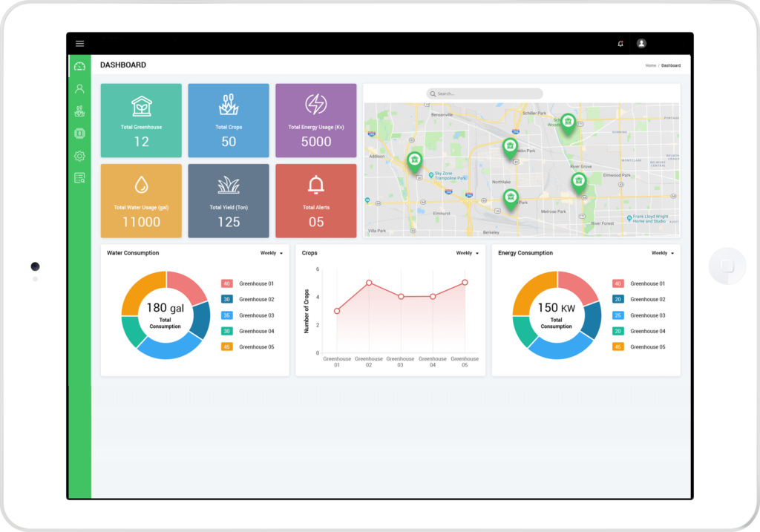The width and height of the screenshot is (760, 532).
Task: Click the Greenhouse 02 data point on Crops chart
Action: click(x=369, y=283)
